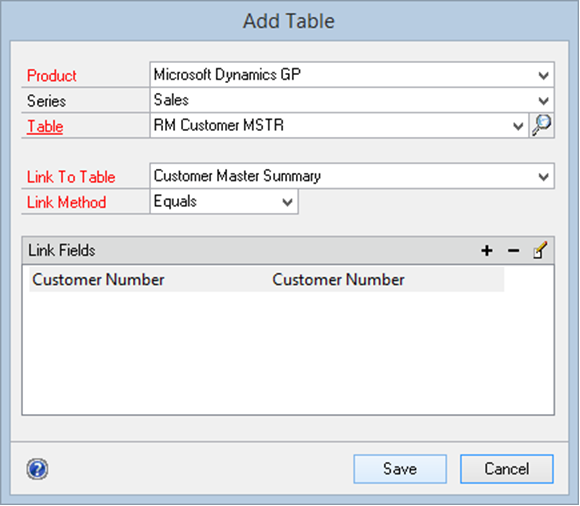
Task: Click the Series label
Action: (x=46, y=101)
